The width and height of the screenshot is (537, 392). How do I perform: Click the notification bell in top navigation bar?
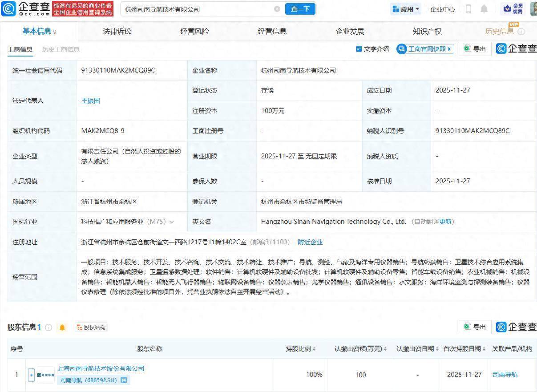point(484,9)
